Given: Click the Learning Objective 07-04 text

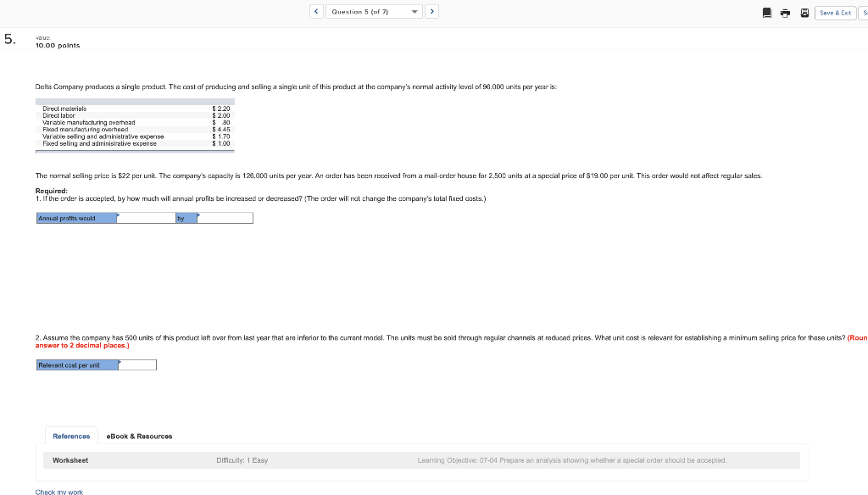Looking at the screenshot, I should [572, 460].
